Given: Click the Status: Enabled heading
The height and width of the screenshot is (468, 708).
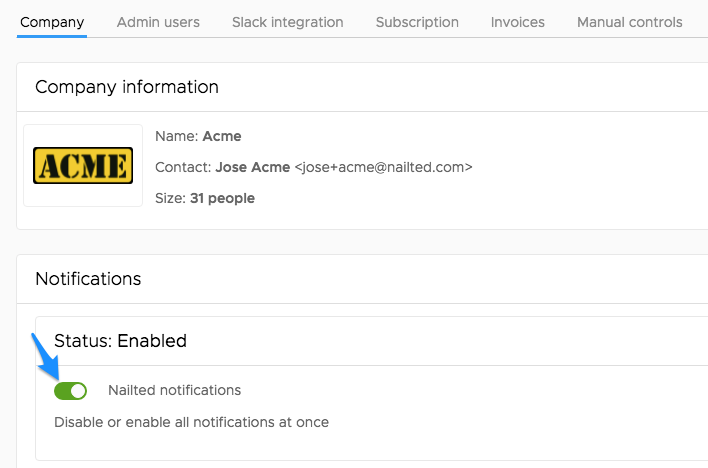Looking at the screenshot, I should point(120,341).
